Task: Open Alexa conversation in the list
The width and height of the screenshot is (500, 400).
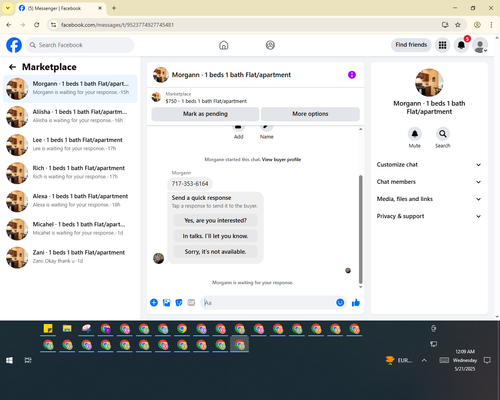Action: (70, 201)
